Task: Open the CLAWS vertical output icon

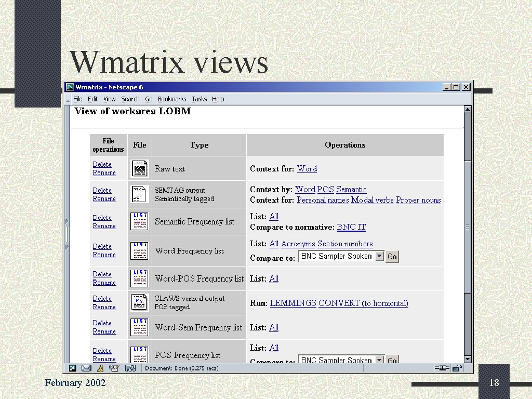Action: click(139, 302)
